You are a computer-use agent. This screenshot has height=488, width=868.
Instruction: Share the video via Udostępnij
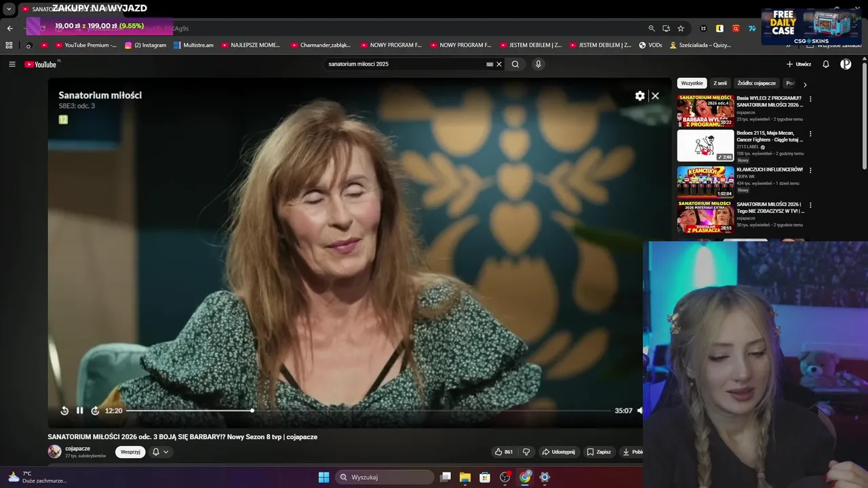(x=558, y=452)
